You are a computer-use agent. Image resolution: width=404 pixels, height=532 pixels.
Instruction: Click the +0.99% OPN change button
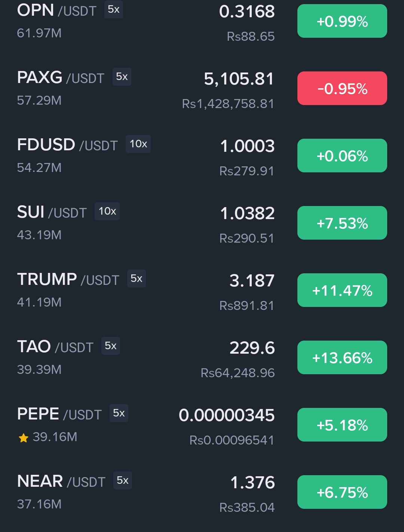tap(342, 21)
